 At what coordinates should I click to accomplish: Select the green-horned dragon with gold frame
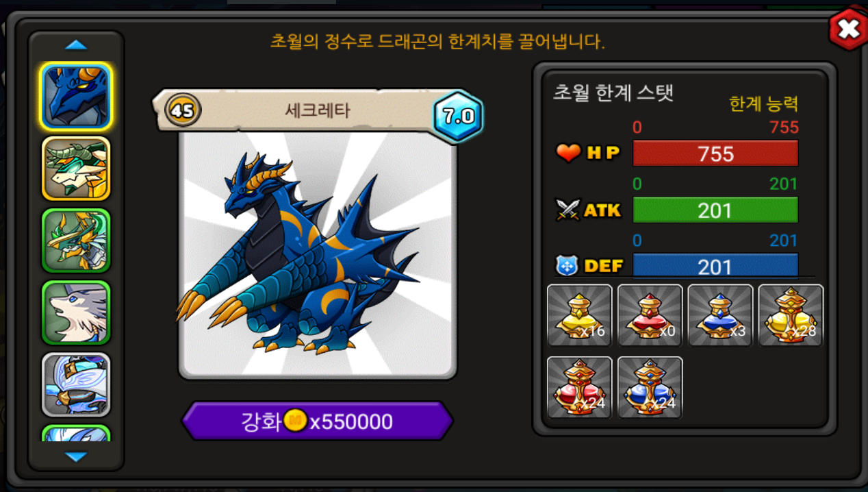point(76,168)
